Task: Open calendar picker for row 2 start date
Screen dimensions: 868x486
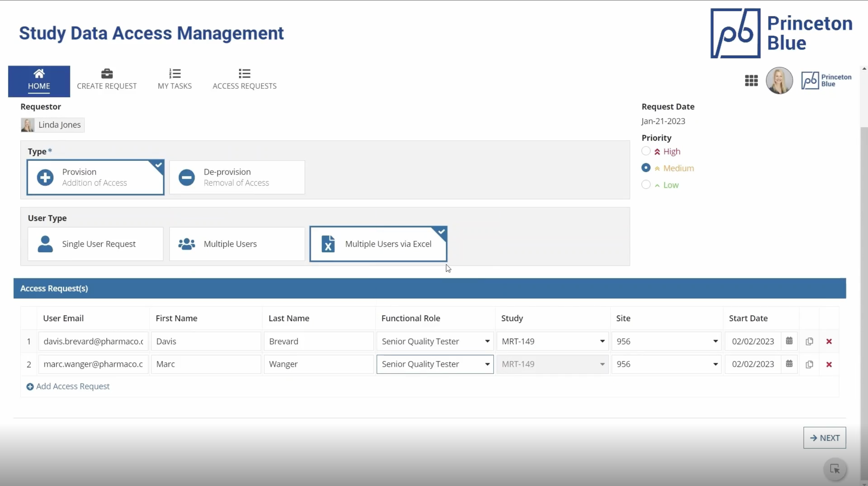Action: click(789, 364)
